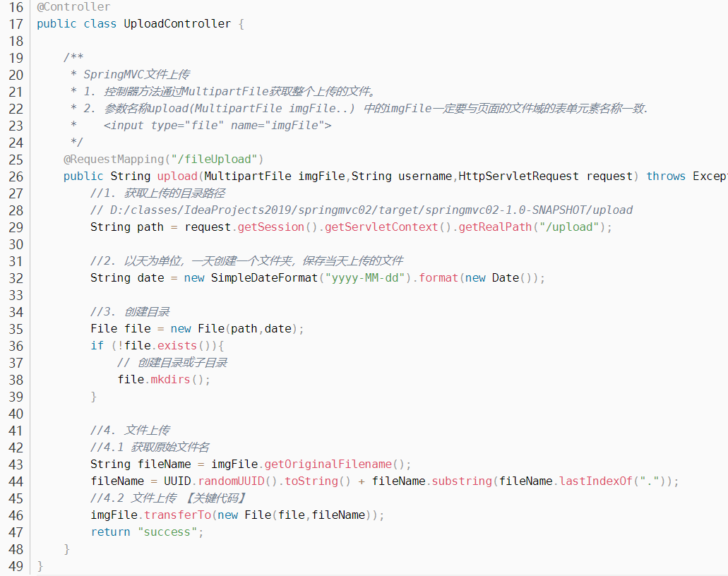This screenshot has height=576, width=728.
Task: Click the String path variable declaration
Action: 127,227
